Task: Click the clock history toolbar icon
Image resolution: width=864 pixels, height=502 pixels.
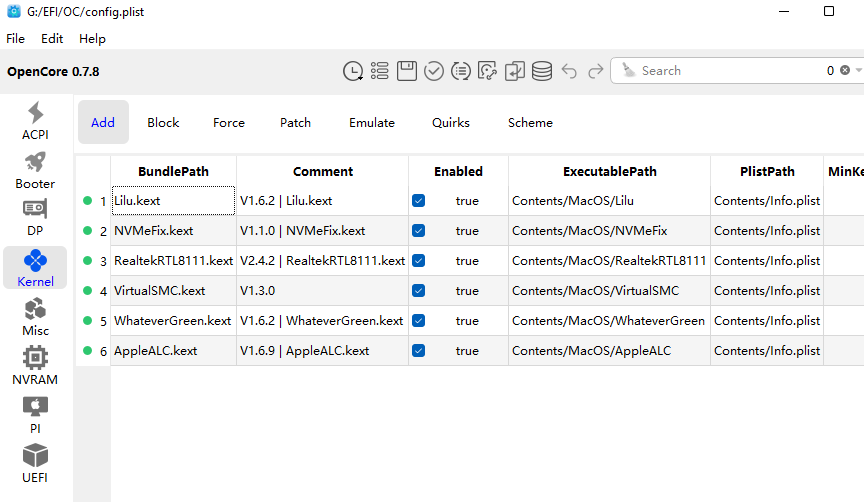Action: point(353,71)
